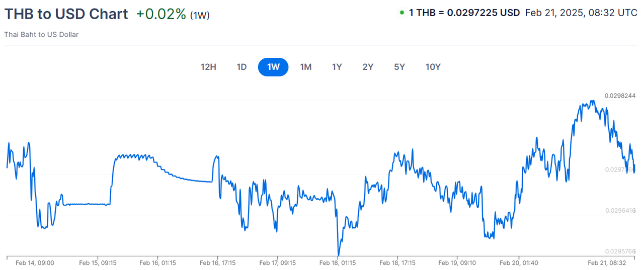This screenshot has height=270, width=644.
Task: Click the Feb 20, 01:40 axis marker
Action: click(519, 263)
